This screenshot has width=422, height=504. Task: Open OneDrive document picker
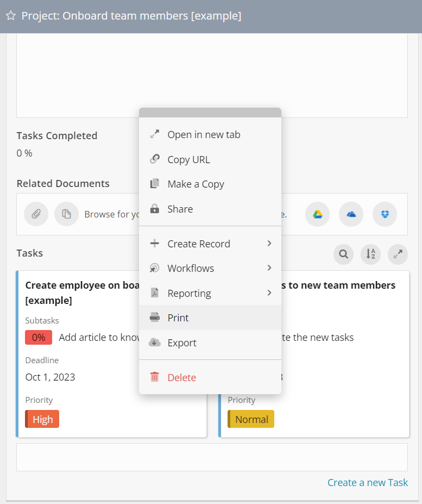tap(351, 214)
